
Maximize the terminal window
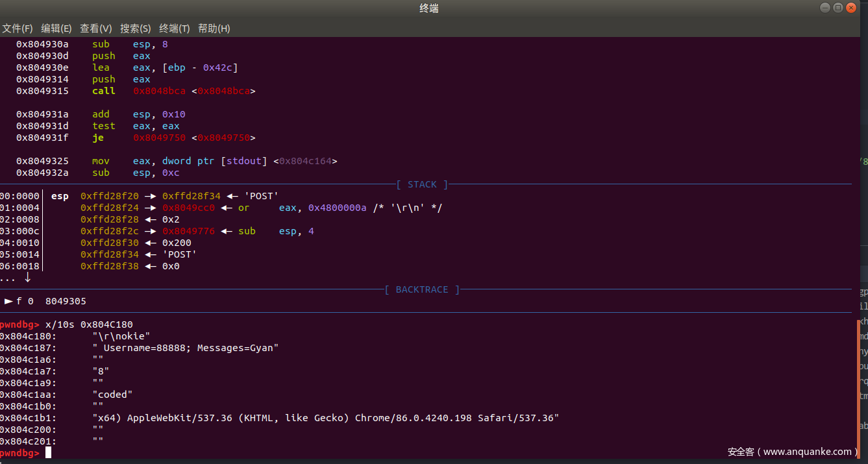[838, 8]
